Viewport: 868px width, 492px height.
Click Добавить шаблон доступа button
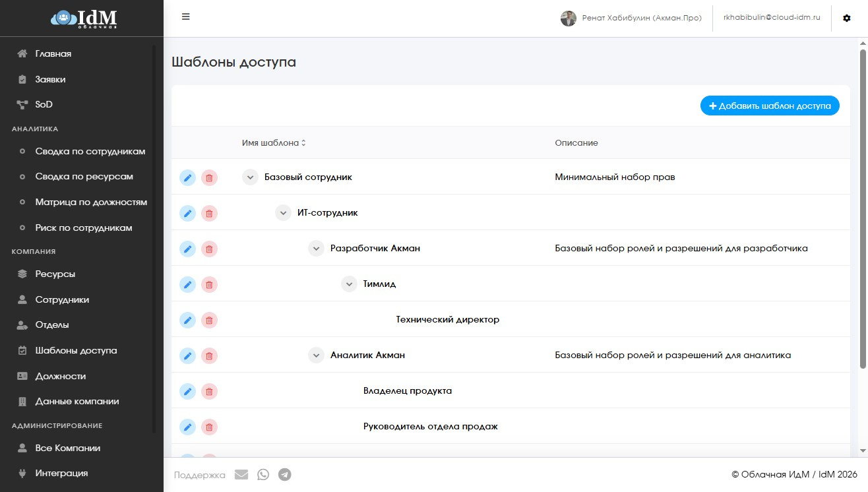(x=770, y=106)
